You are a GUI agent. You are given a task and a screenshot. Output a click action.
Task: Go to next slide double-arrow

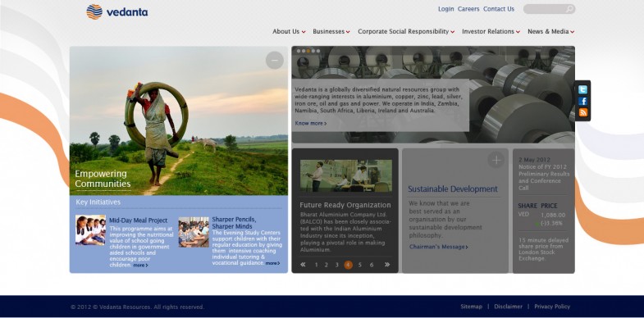click(x=387, y=265)
